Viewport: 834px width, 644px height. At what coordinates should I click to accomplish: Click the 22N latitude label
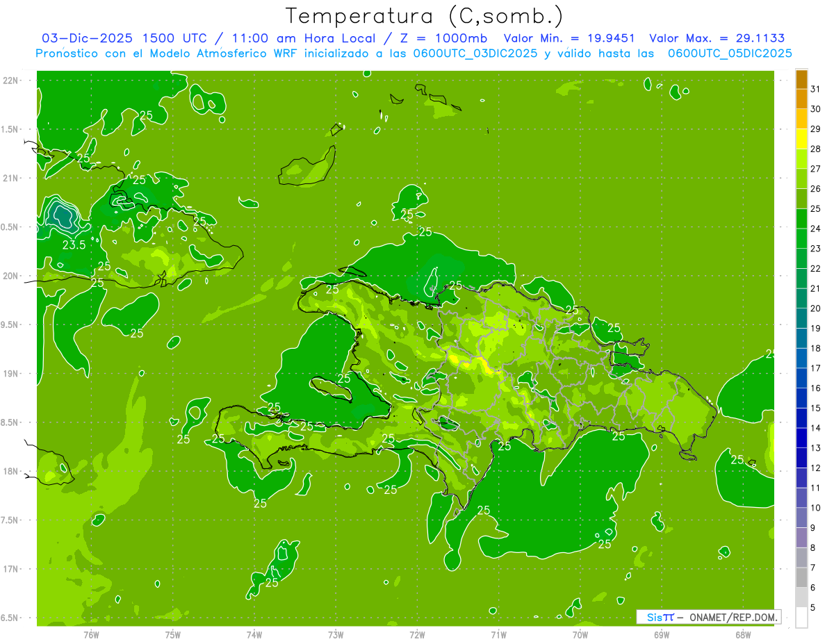(11, 81)
